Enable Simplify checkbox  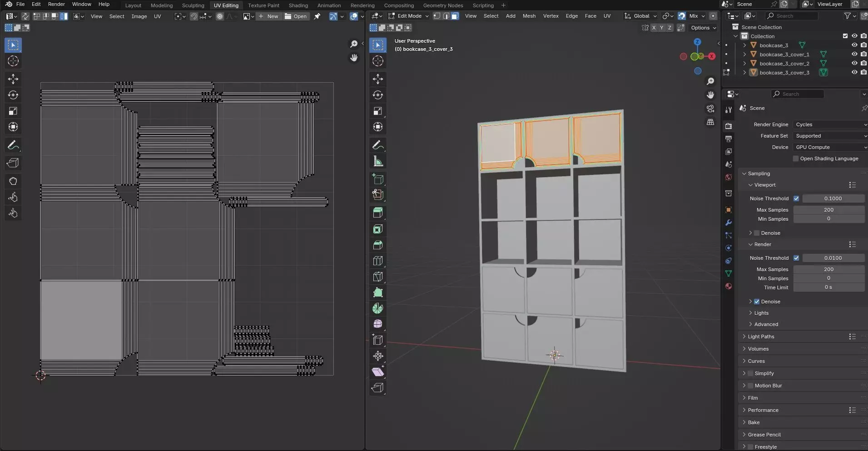(x=750, y=373)
